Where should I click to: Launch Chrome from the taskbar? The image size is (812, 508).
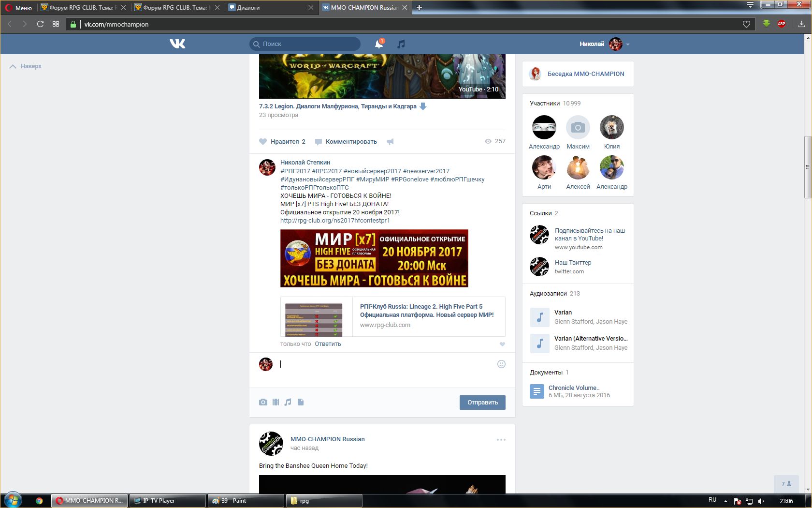(39, 501)
